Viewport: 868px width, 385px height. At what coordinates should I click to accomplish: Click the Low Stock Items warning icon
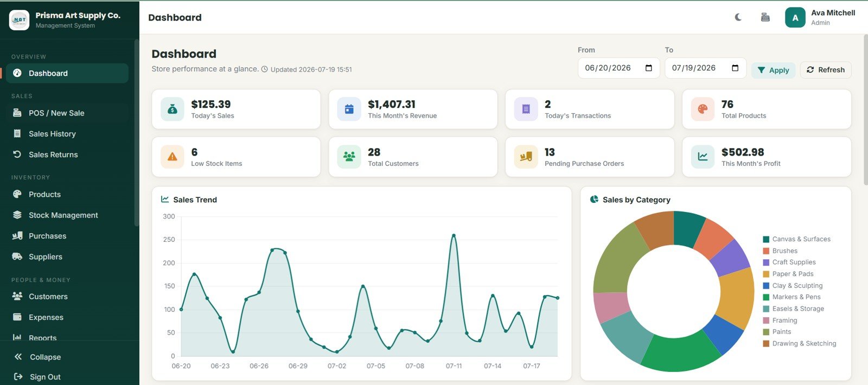(173, 157)
